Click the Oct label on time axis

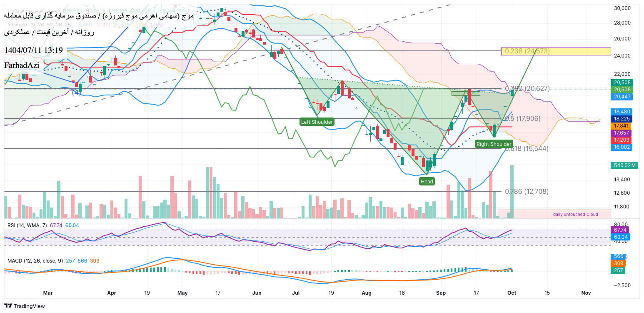512,293
